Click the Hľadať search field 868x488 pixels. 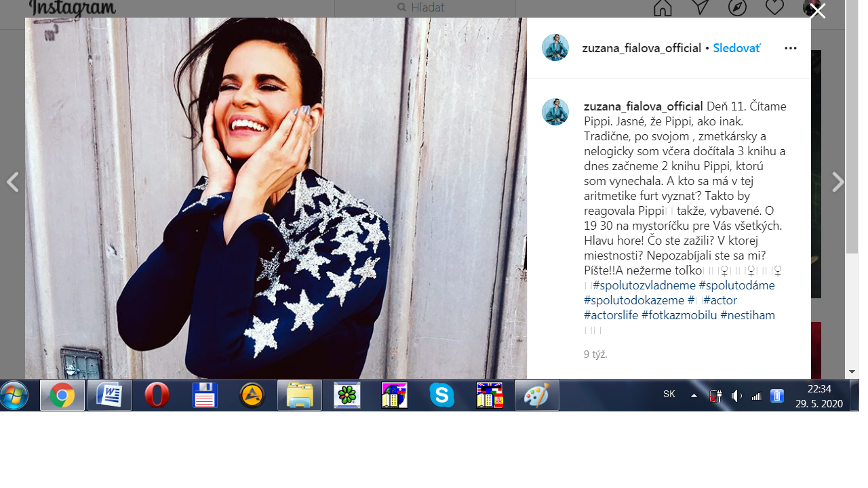tap(425, 7)
